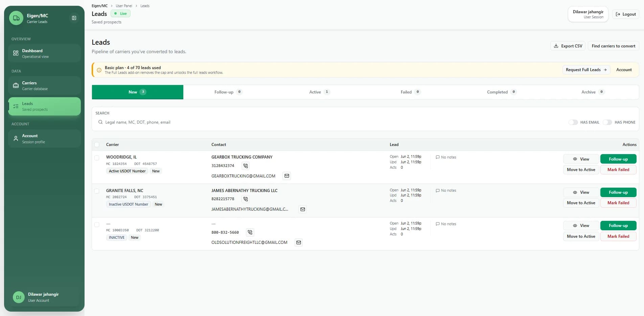
Task: Open Dilawar jahangir user session chip
Action: [588, 14]
